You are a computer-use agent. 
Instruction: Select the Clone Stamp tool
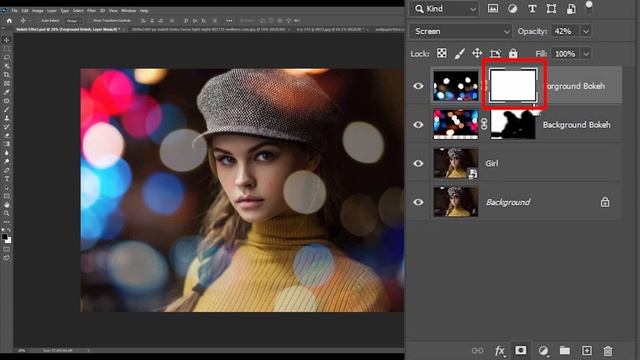[x=7, y=118]
